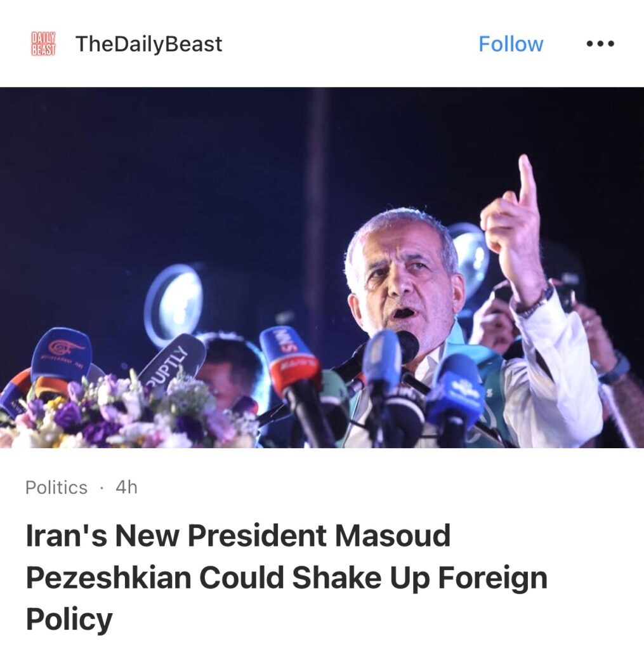The height and width of the screenshot is (650, 644).
Task: Click the dot separator beside Politics
Action: pyautogui.click(x=102, y=488)
